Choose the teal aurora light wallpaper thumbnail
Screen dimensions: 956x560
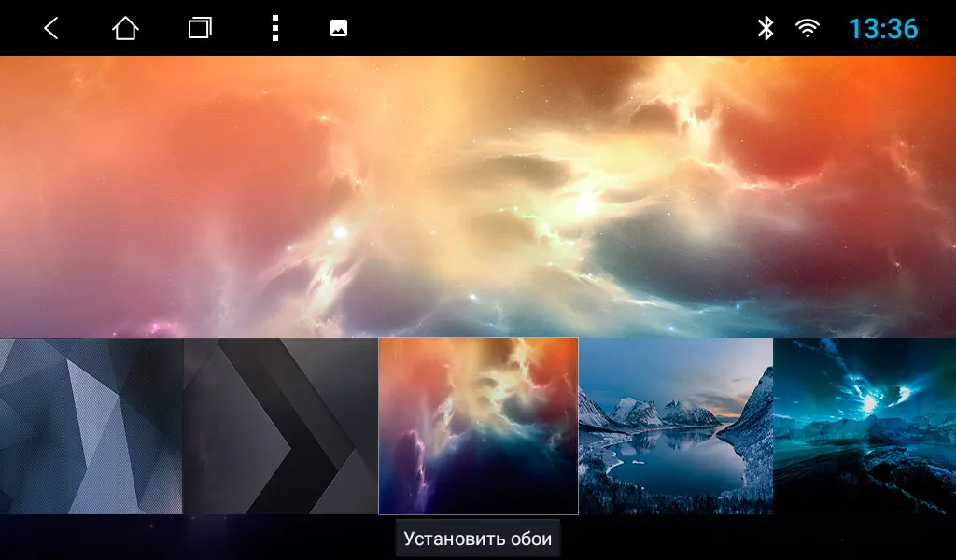pyautogui.click(x=865, y=426)
